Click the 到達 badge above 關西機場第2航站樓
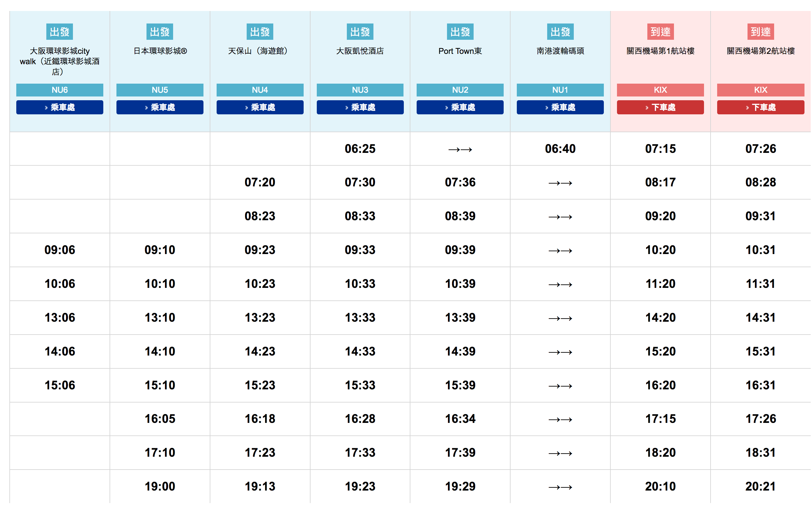Screen dimensions: 812x525 point(760,32)
